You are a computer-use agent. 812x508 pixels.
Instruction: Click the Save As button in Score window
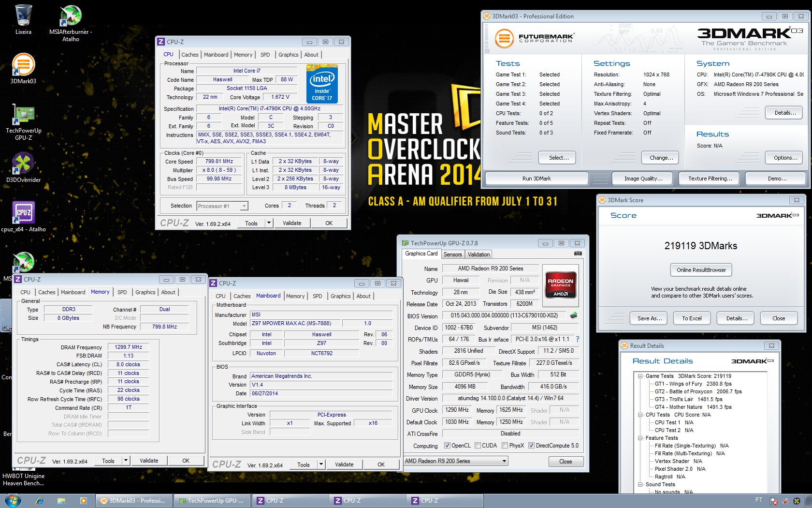coord(650,318)
